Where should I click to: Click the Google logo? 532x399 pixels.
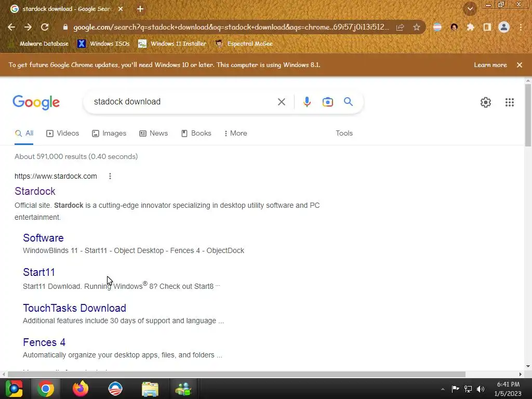pos(36,102)
